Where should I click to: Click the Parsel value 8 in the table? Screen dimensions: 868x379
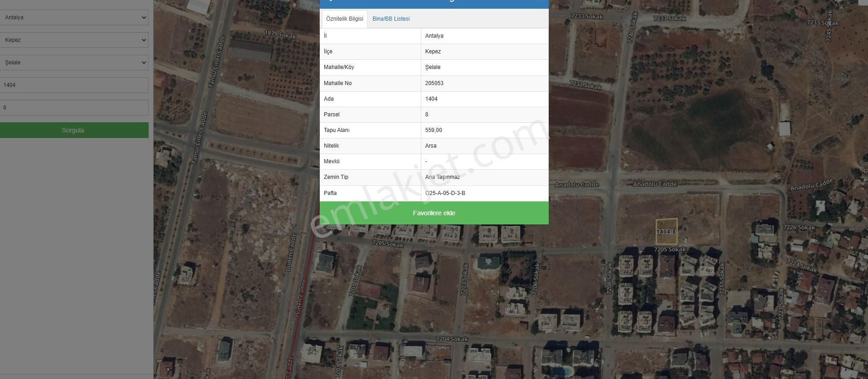[426, 115]
